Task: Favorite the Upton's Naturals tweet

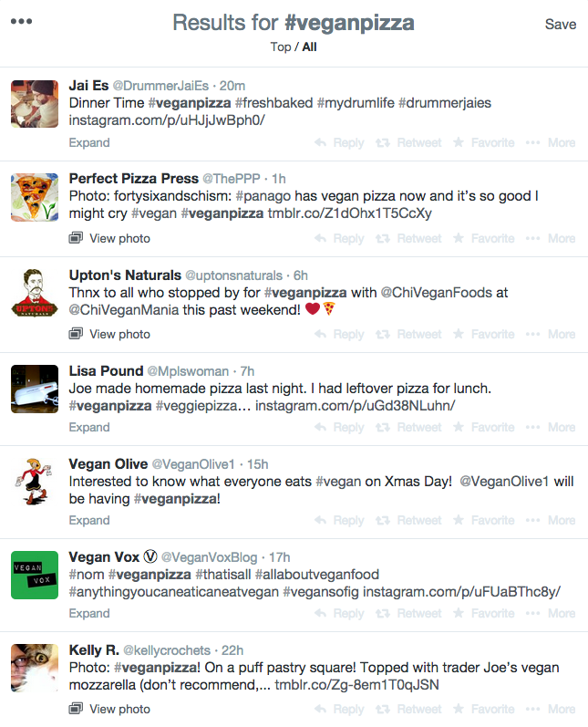Action: [483, 334]
